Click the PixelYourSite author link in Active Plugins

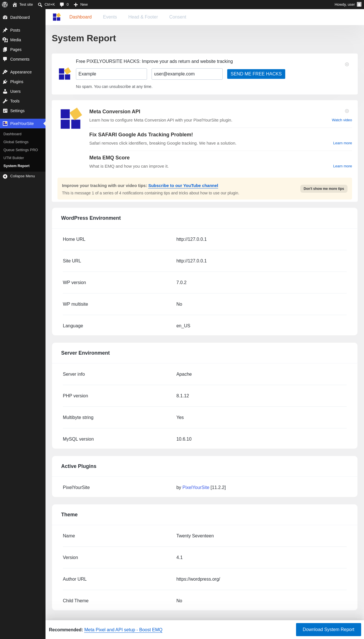(x=196, y=487)
